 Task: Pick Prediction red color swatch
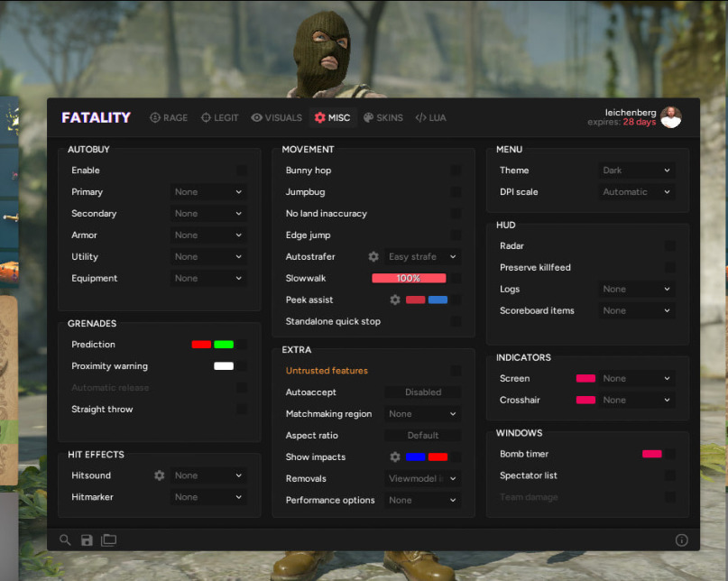point(201,345)
